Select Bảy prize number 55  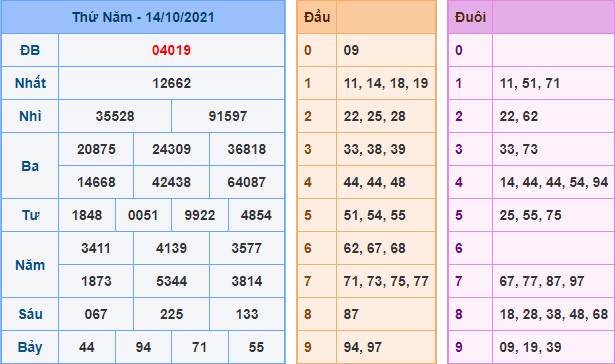(x=256, y=347)
